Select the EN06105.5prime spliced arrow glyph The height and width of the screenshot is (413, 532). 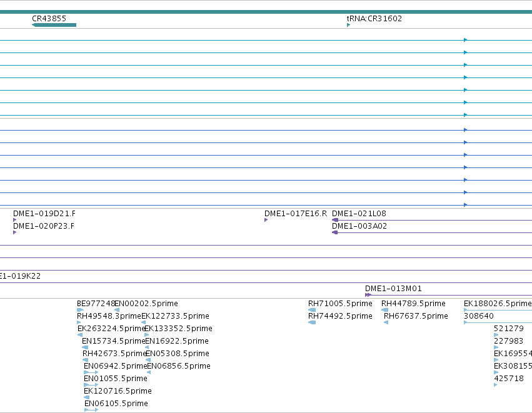[91, 410]
